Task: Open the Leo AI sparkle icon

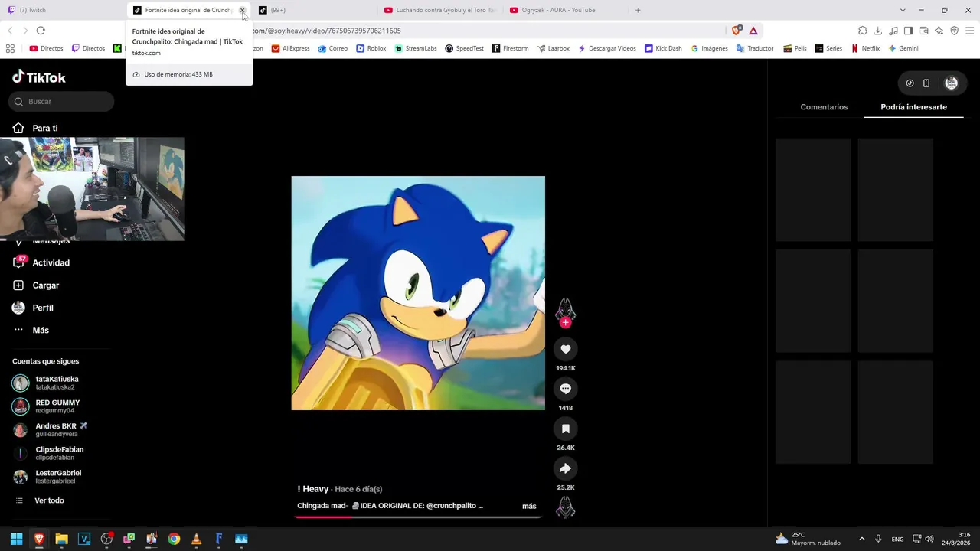Action: (939, 31)
